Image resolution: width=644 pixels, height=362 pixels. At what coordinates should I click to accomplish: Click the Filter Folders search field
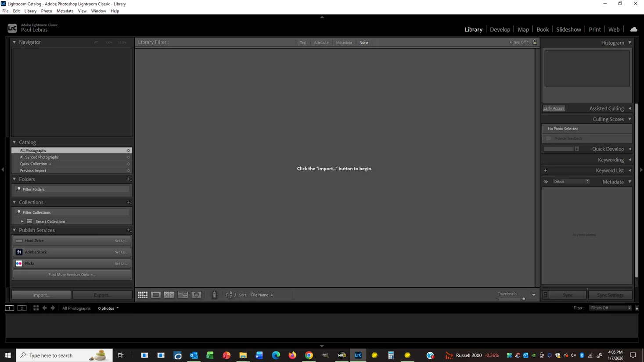pos(72,189)
